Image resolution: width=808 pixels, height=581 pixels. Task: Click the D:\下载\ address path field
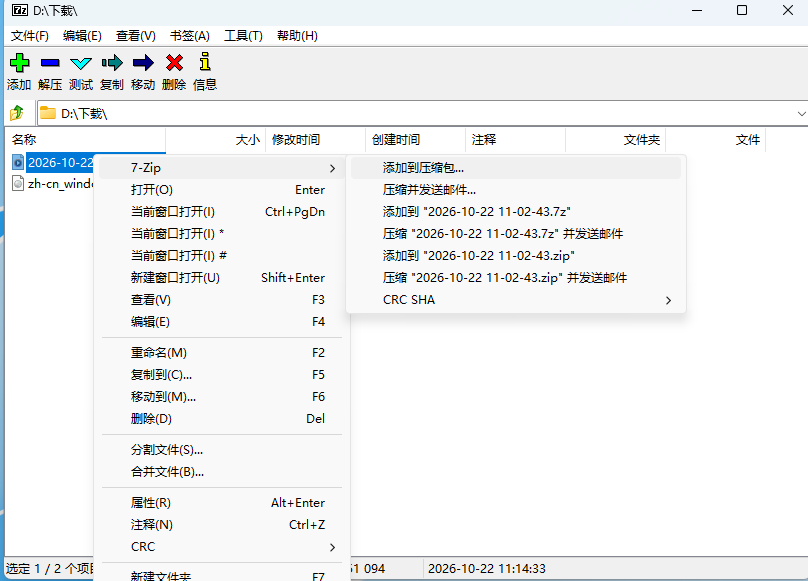[423, 113]
